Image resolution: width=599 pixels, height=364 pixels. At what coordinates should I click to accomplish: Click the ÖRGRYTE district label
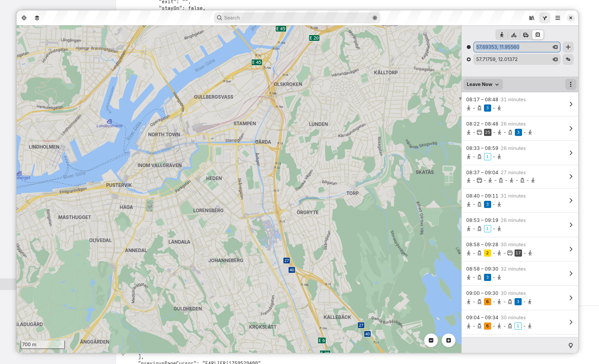tap(308, 212)
